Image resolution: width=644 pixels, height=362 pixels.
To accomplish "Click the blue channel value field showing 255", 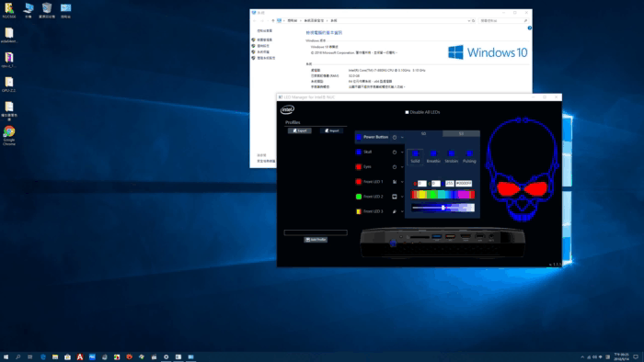I will pos(450,184).
